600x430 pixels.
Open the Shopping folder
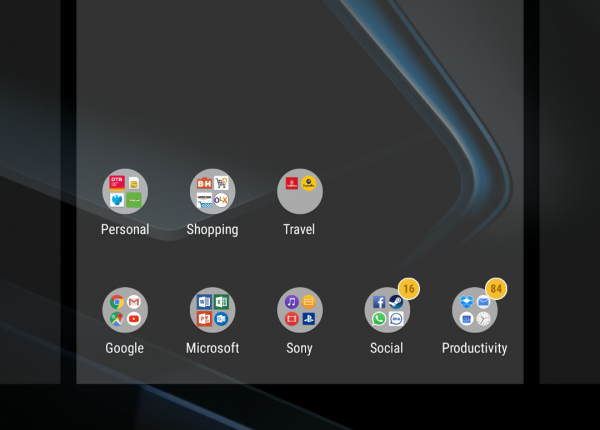213,191
